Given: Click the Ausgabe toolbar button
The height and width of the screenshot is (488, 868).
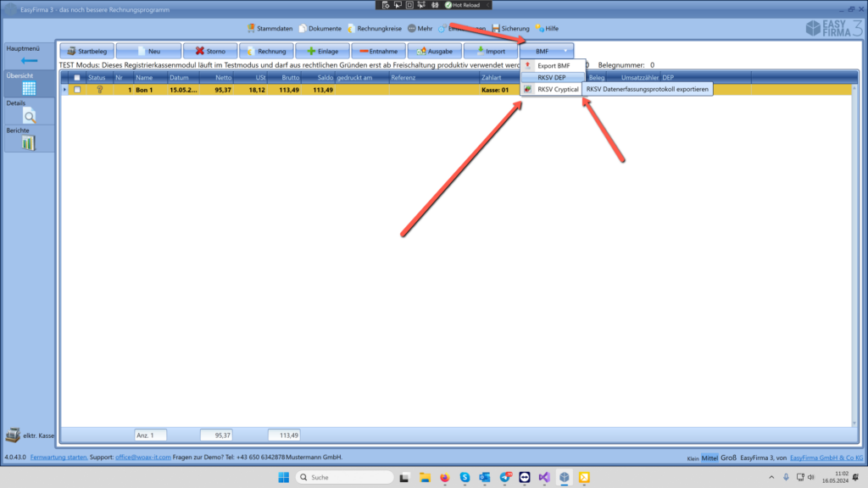Looking at the screenshot, I should click(x=435, y=51).
